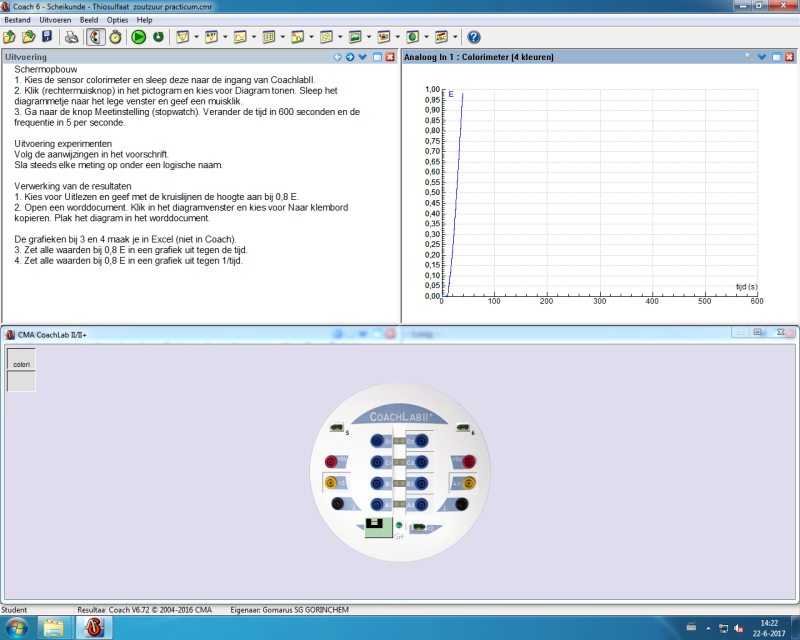Click the blue help question mark icon
Screen dimensions: 800x640
click(x=473, y=37)
